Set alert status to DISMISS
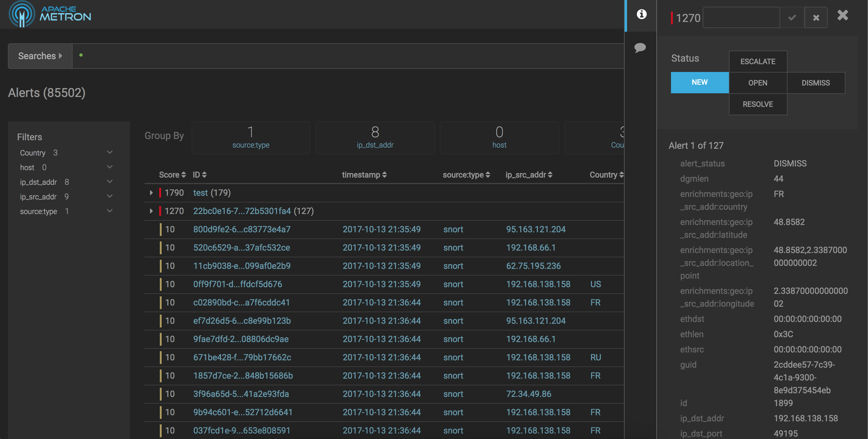868x439 pixels. [x=816, y=83]
